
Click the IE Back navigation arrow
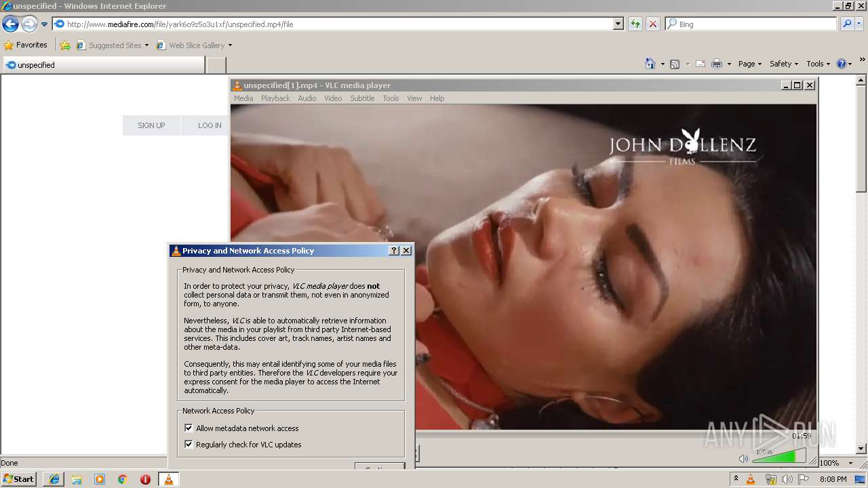(x=10, y=24)
